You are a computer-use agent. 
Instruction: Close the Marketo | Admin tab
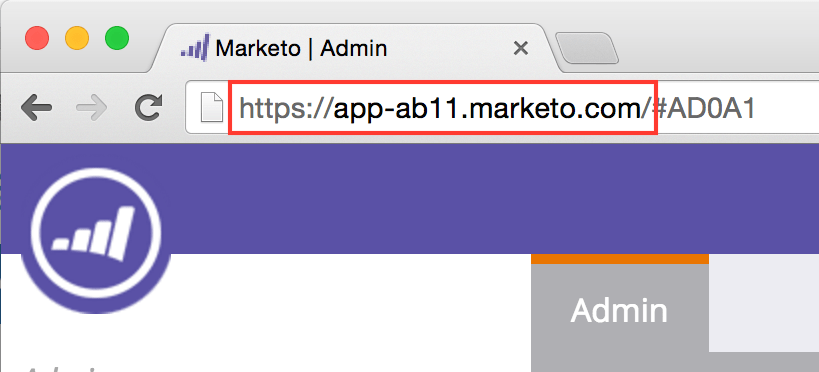521,49
